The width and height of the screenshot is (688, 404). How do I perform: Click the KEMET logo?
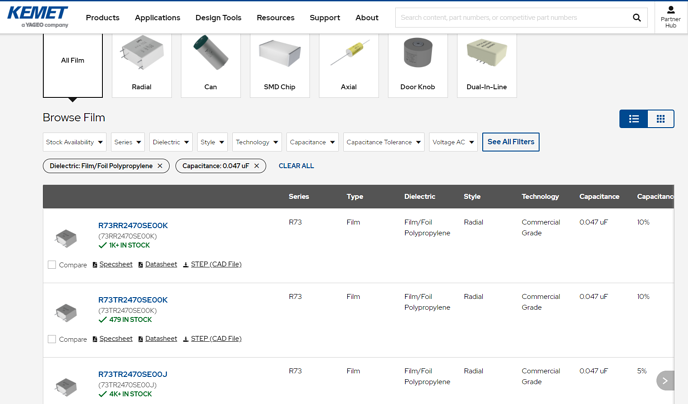38,17
